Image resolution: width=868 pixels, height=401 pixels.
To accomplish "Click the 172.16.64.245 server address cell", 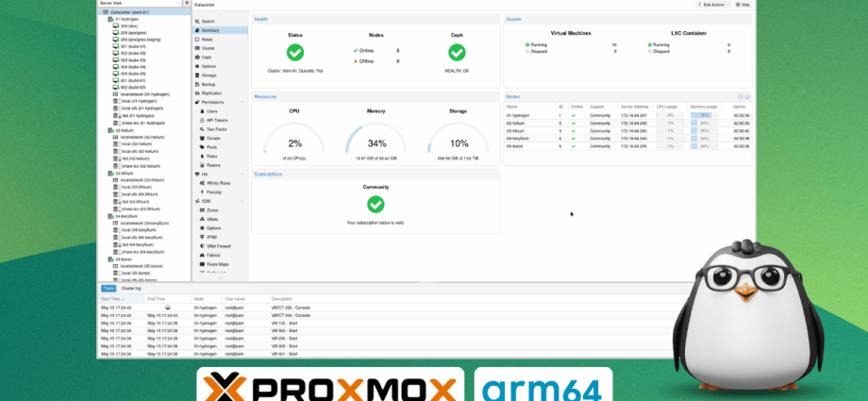I will pos(634,146).
